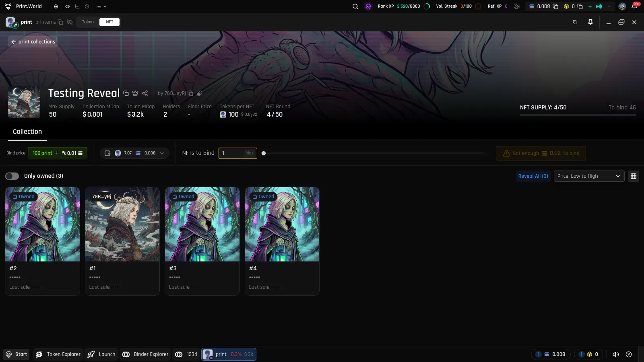Screen dimensions: 644x362
Task: Click the share icon next to Testing Reveal
Action: coord(145,93)
